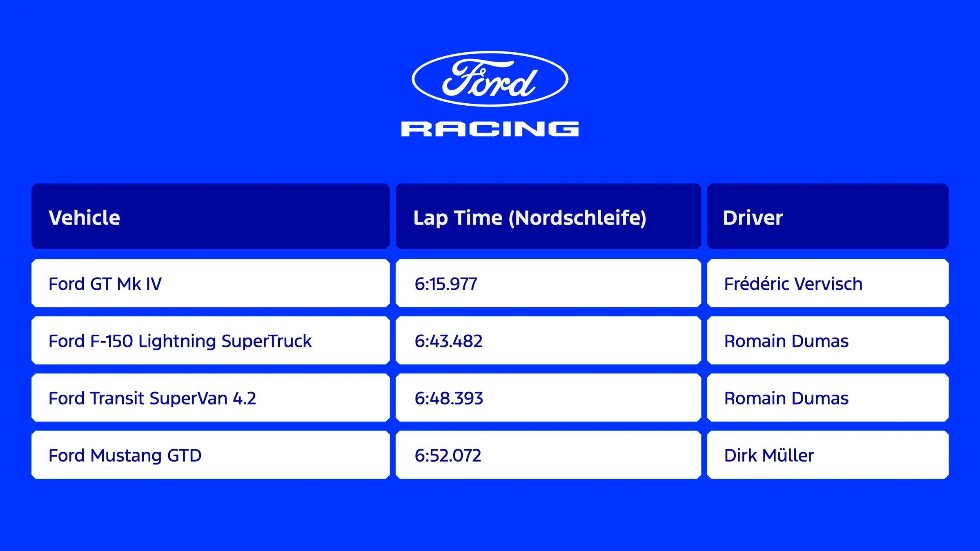
Task: Click Romain Dumas in the SuperVan row
Action: (786, 398)
